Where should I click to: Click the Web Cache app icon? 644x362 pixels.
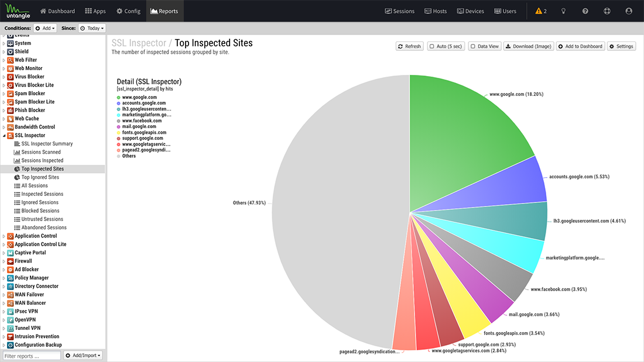(11, 119)
